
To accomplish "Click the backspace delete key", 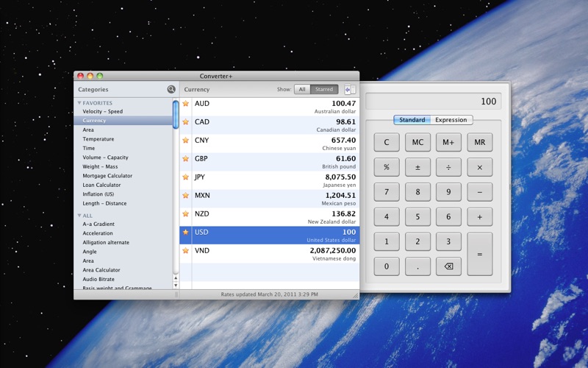I will (448, 266).
